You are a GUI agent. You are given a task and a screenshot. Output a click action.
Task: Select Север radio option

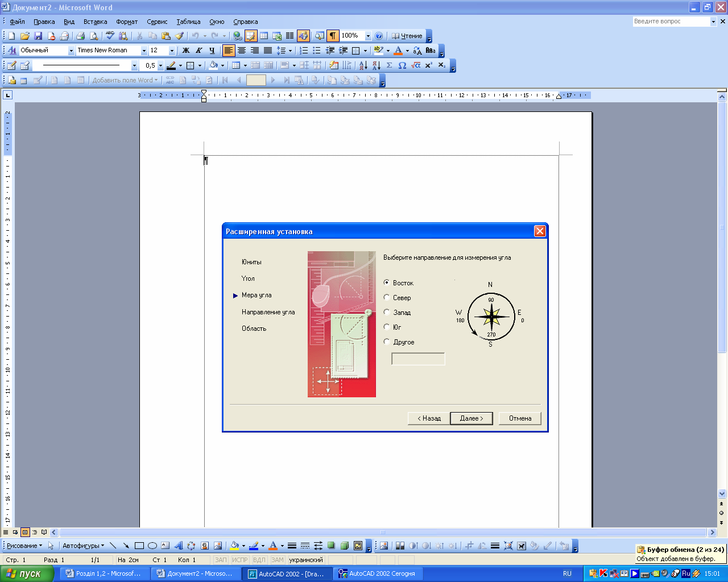(387, 297)
